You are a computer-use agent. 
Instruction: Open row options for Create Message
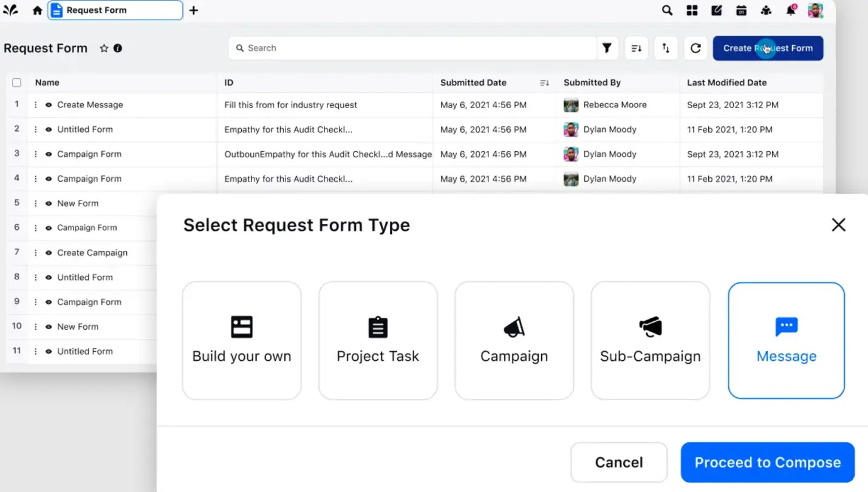click(36, 104)
